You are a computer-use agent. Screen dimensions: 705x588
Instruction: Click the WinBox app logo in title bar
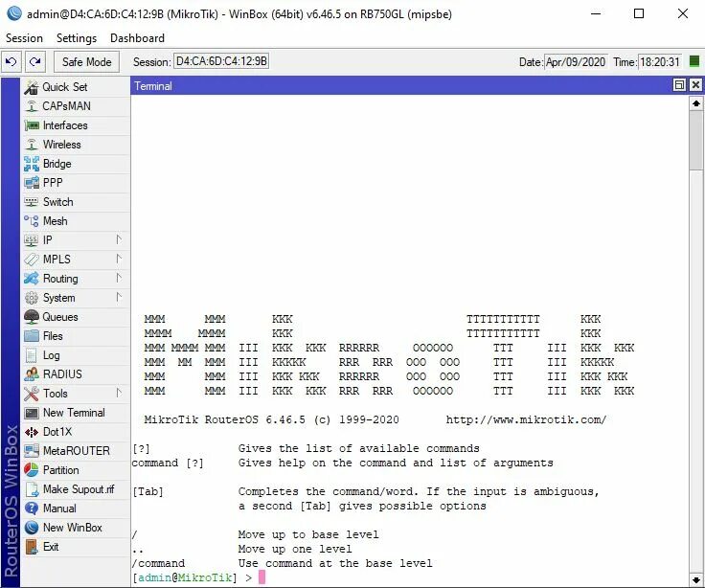[x=14, y=13]
